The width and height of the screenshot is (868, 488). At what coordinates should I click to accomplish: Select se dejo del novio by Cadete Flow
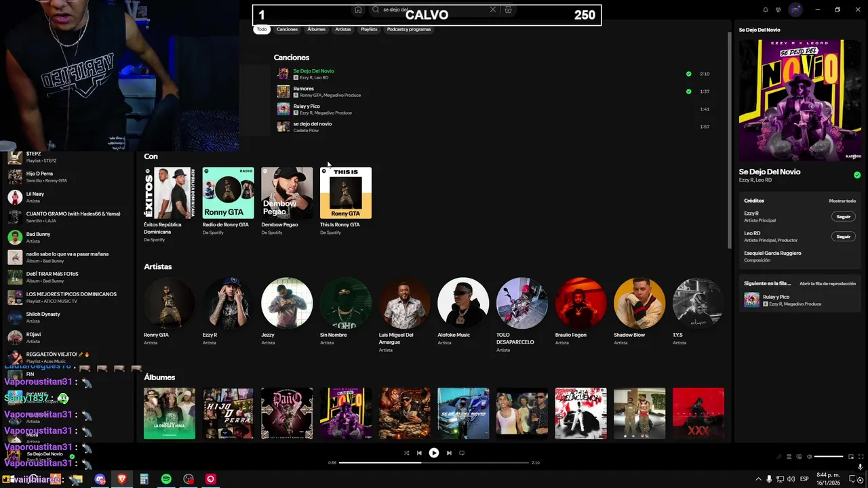coord(494,127)
